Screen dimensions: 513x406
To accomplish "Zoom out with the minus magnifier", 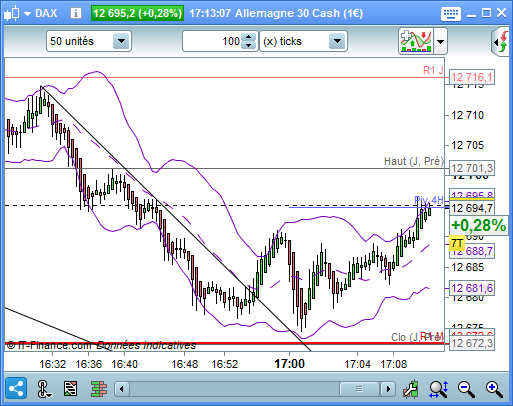I will (x=466, y=389).
